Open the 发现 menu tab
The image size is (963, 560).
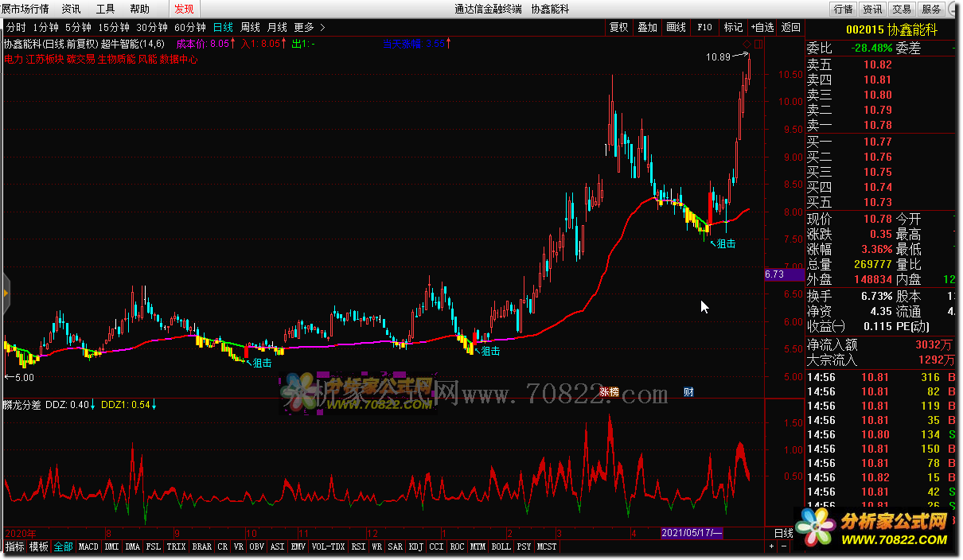click(x=184, y=9)
